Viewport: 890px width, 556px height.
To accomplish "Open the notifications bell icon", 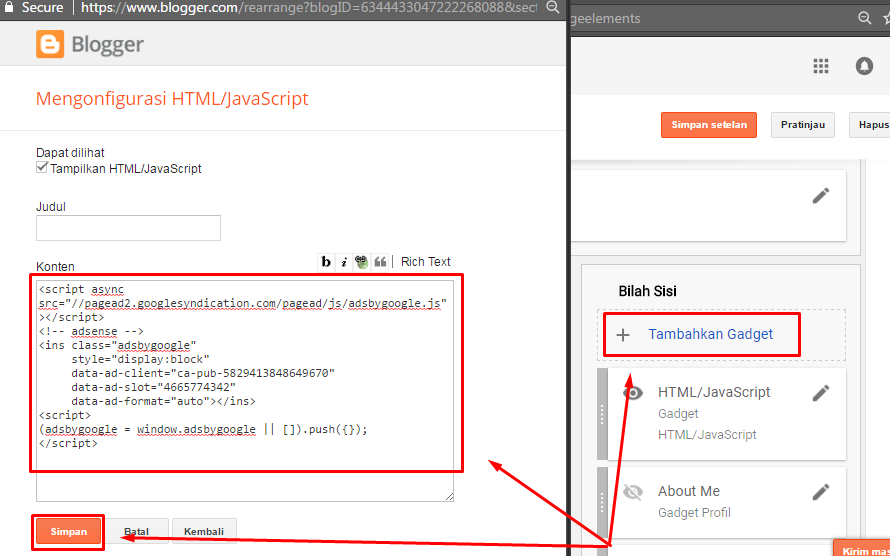I will click(x=864, y=66).
